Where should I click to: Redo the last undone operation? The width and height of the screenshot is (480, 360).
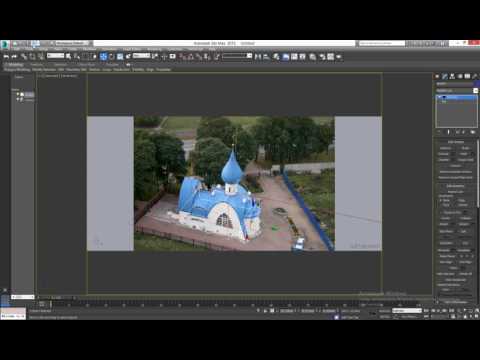coord(14,57)
